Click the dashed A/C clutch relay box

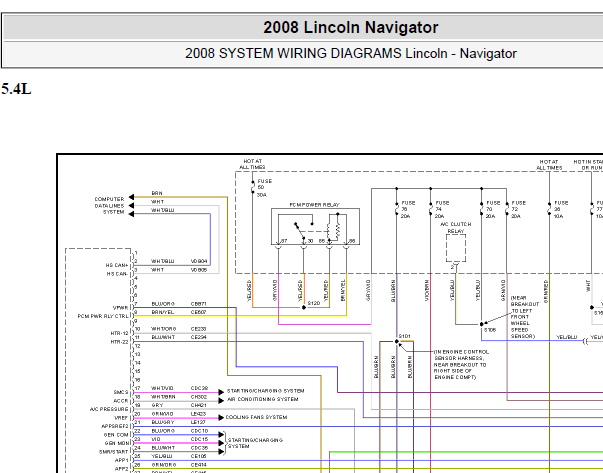point(456,248)
